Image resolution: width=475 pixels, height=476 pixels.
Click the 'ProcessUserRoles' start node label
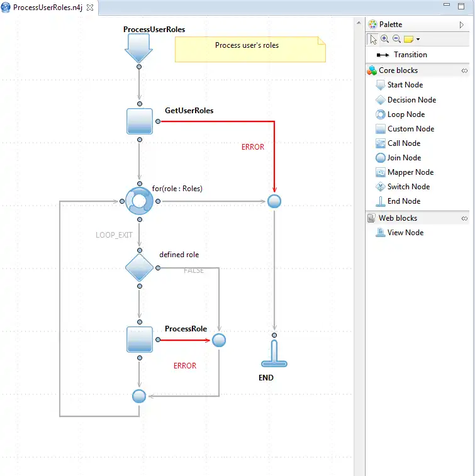(x=154, y=30)
